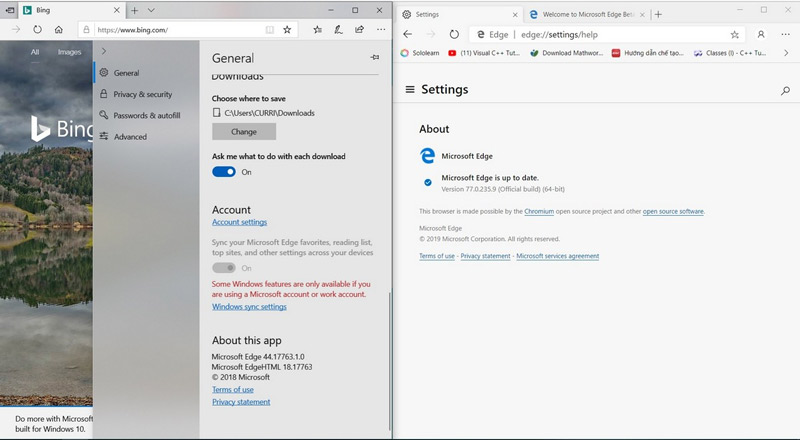
Task: Click the Share page icon
Action: 359,30
